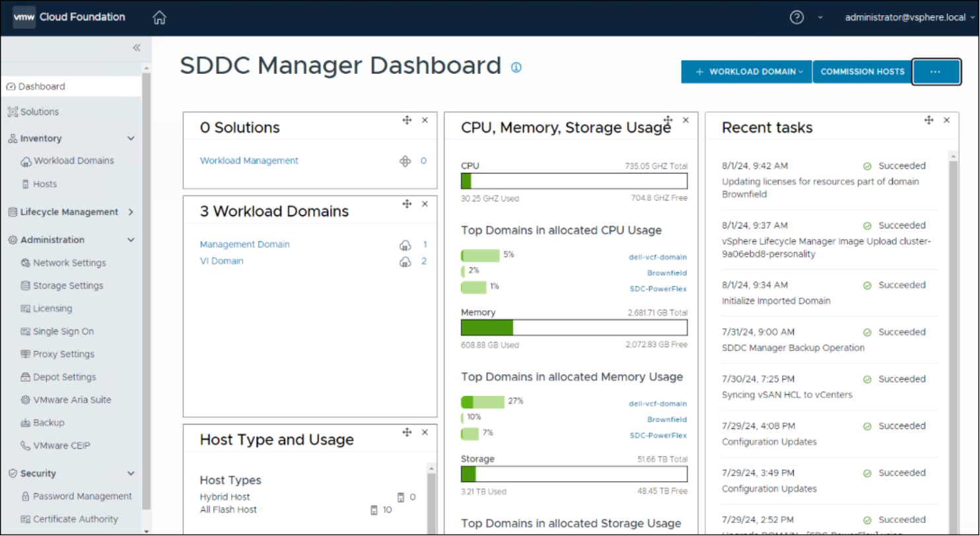
Task: Open the more actions ellipsis button
Action: 936,71
